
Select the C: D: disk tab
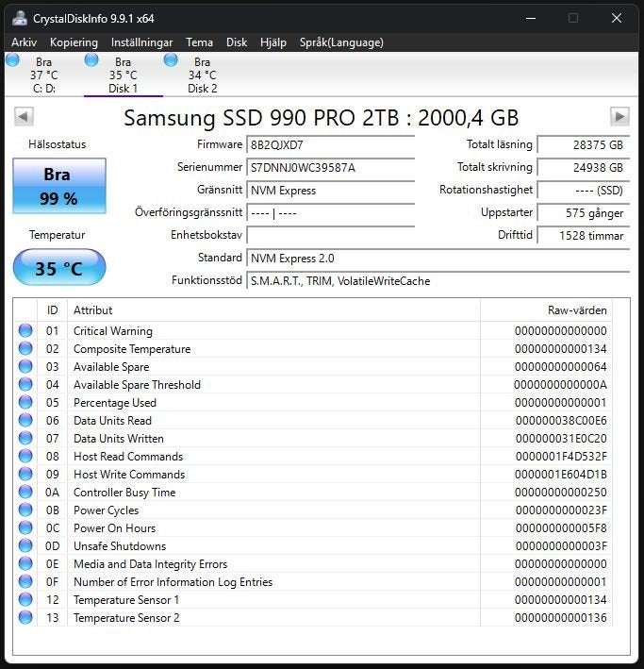pos(44,75)
